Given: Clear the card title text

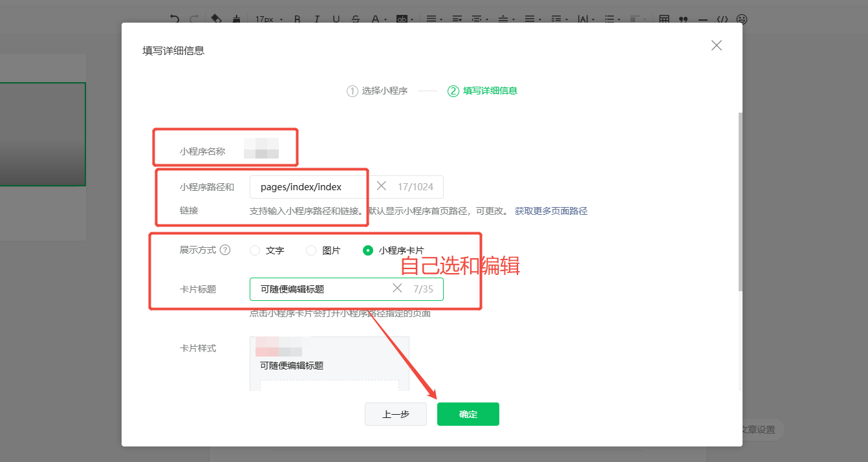Looking at the screenshot, I should point(397,289).
